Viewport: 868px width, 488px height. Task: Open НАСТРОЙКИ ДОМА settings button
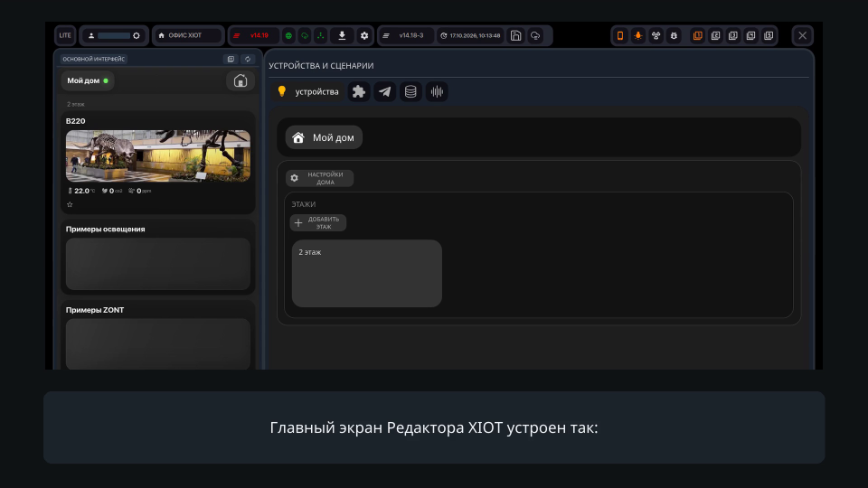point(319,178)
